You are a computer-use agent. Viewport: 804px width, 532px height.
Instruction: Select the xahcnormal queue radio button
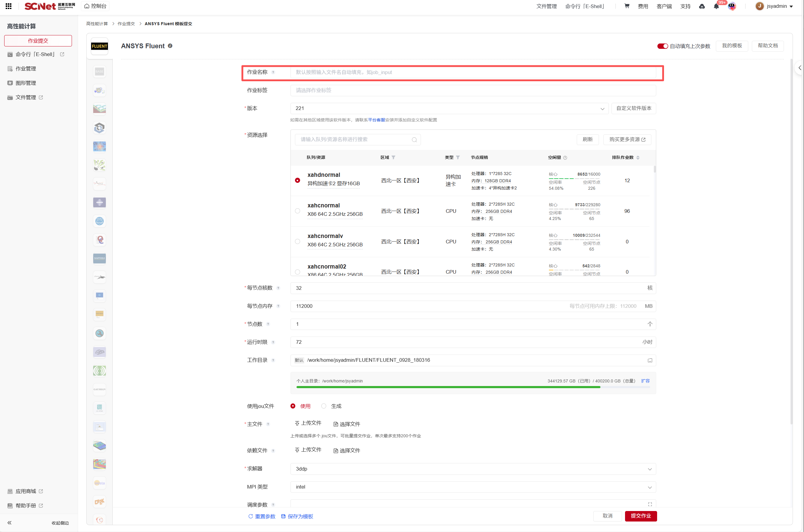[x=297, y=211]
